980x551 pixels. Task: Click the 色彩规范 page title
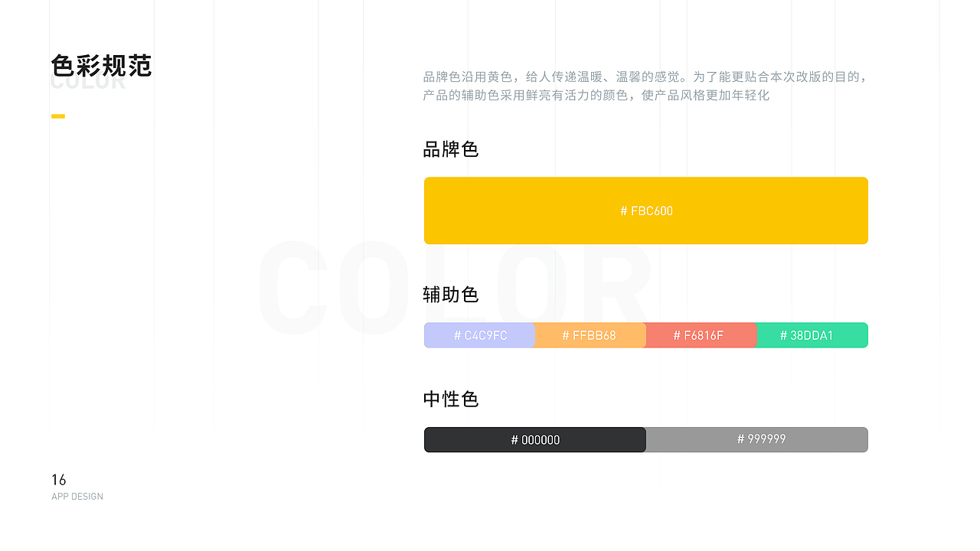101,67
